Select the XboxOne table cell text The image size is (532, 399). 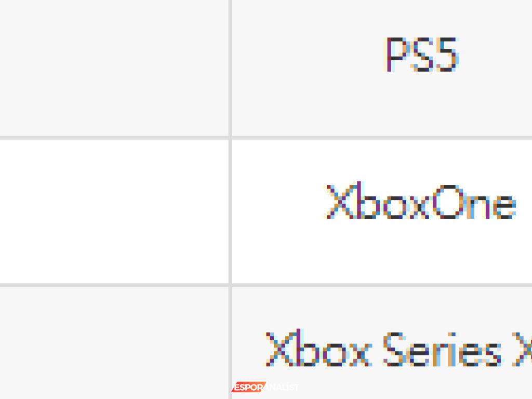click(421, 201)
